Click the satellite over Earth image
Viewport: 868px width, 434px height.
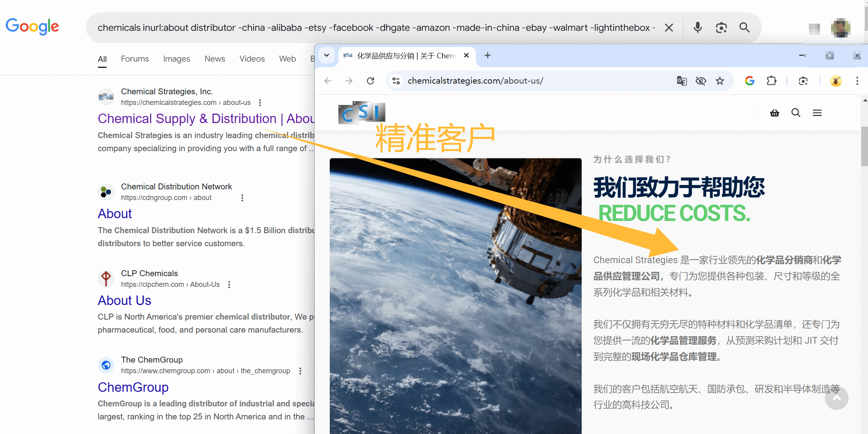[x=455, y=296]
